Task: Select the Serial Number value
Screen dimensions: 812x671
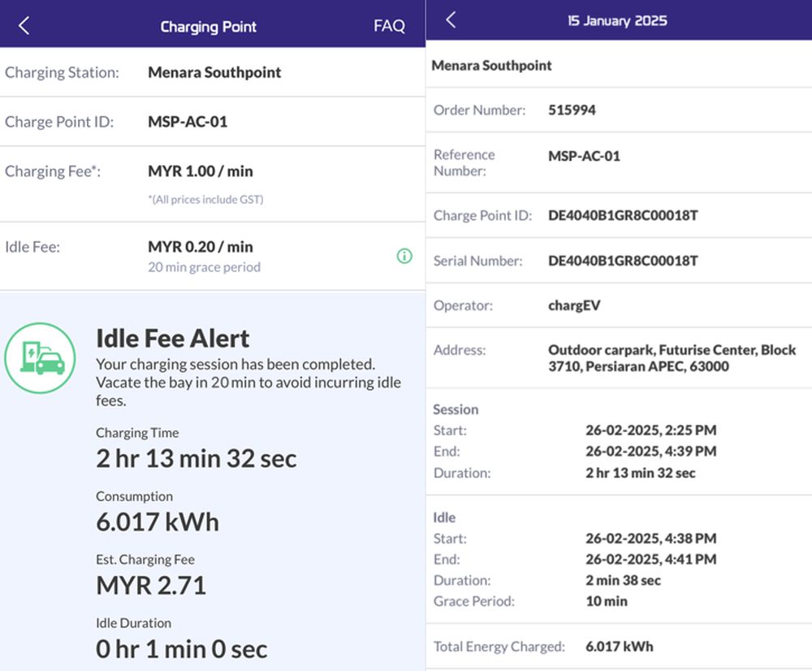Action: (623, 261)
